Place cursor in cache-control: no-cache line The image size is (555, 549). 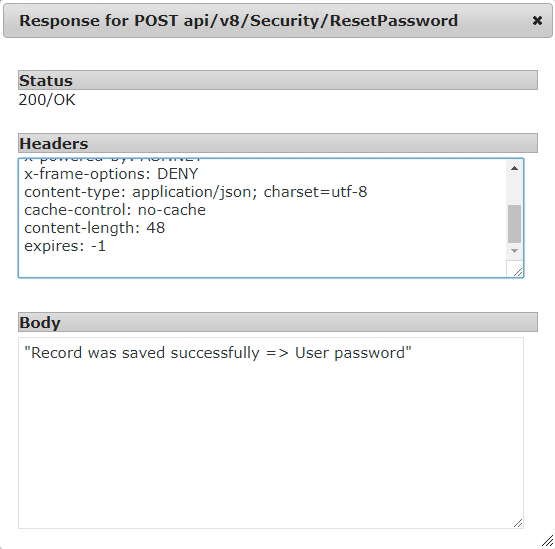tap(115, 210)
